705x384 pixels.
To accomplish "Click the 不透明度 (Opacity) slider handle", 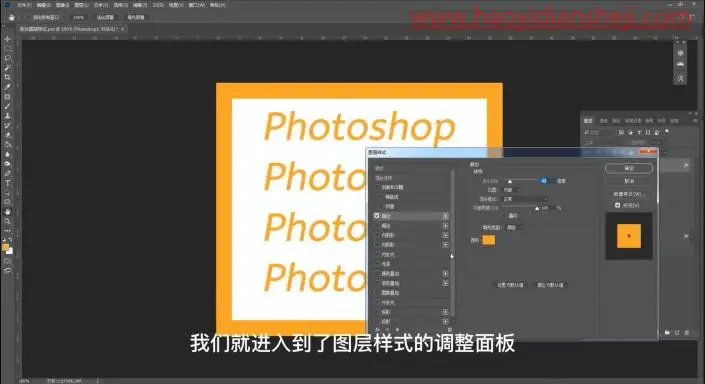I will 537,208.
